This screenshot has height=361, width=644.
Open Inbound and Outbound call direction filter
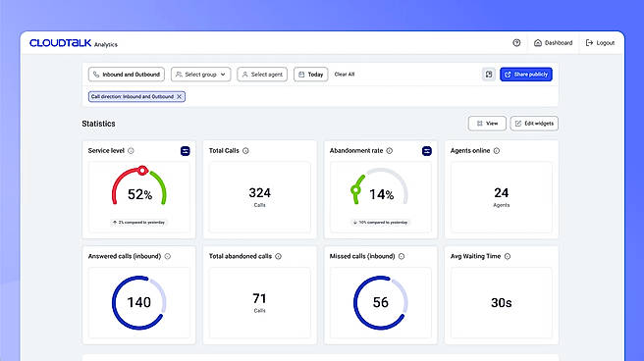[127, 75]
